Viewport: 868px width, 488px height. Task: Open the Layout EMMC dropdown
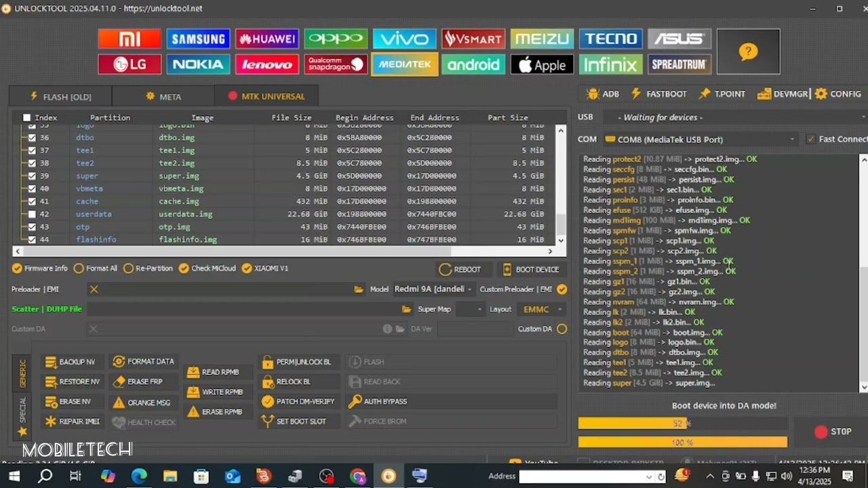pos(542,309)
